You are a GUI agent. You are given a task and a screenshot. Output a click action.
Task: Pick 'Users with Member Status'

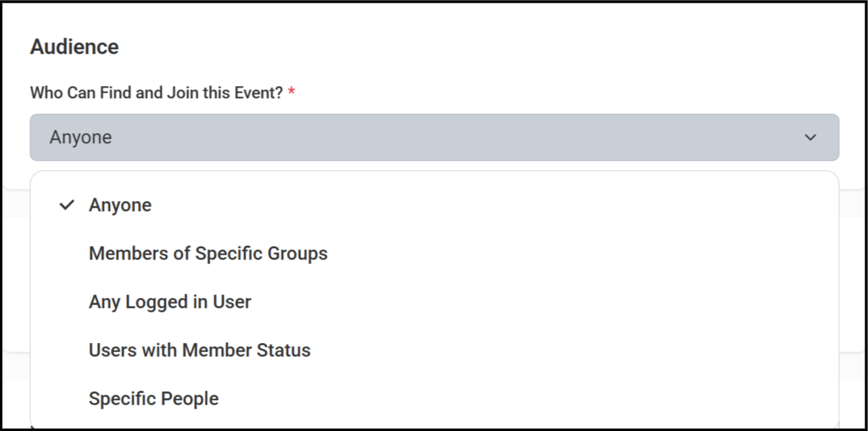[200, 350]
